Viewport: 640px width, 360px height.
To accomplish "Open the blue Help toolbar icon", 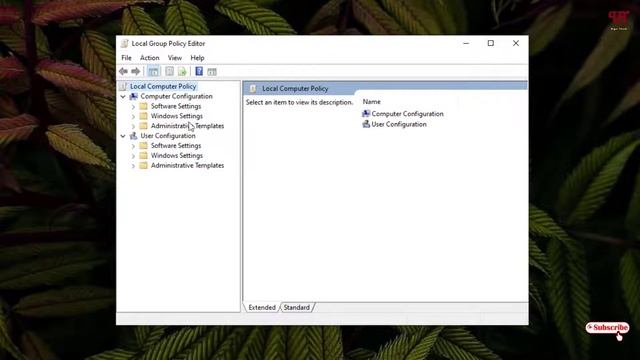I will tap(199, 71).
